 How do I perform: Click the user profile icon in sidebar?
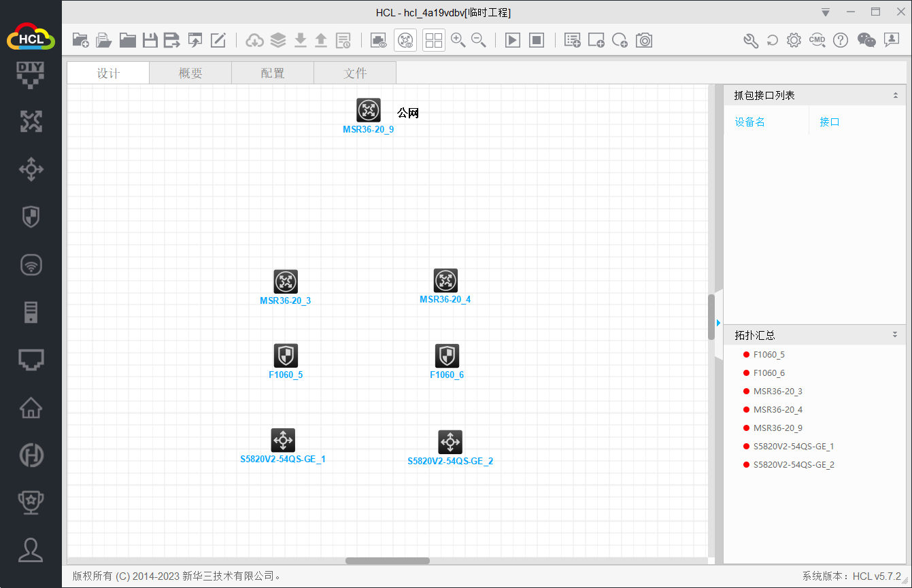[x=31, y=550]
